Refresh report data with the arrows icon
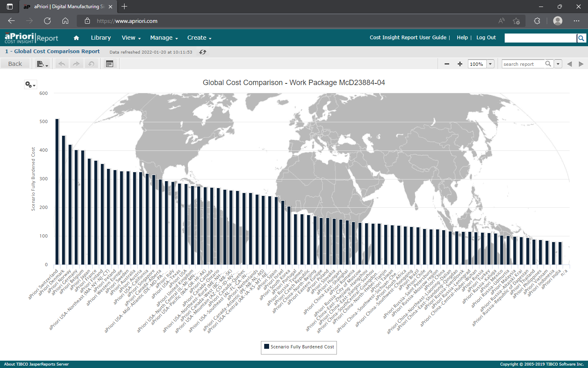Viewport: 588px width, 368px height. pyautogui.click(x=203, y=52)
